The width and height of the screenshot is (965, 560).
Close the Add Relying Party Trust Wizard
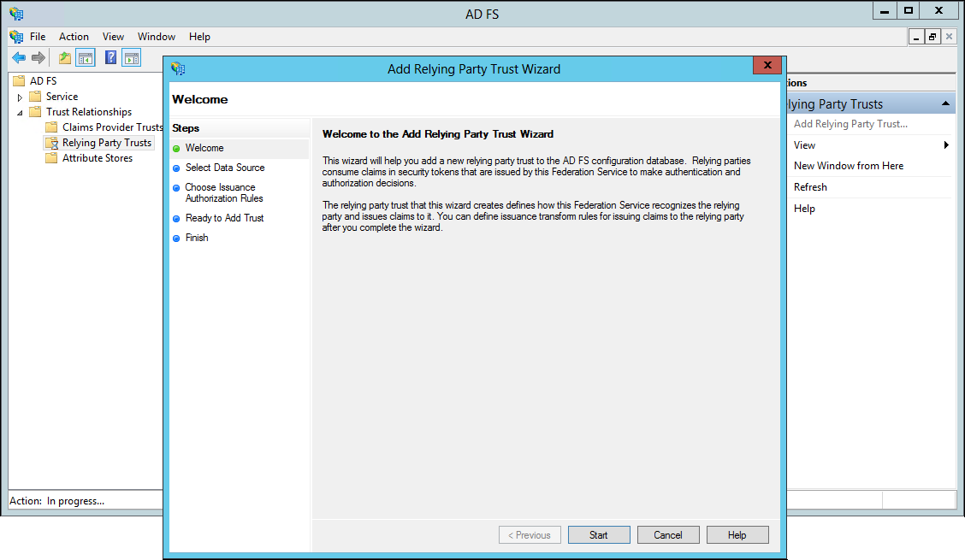coord(767,65)
